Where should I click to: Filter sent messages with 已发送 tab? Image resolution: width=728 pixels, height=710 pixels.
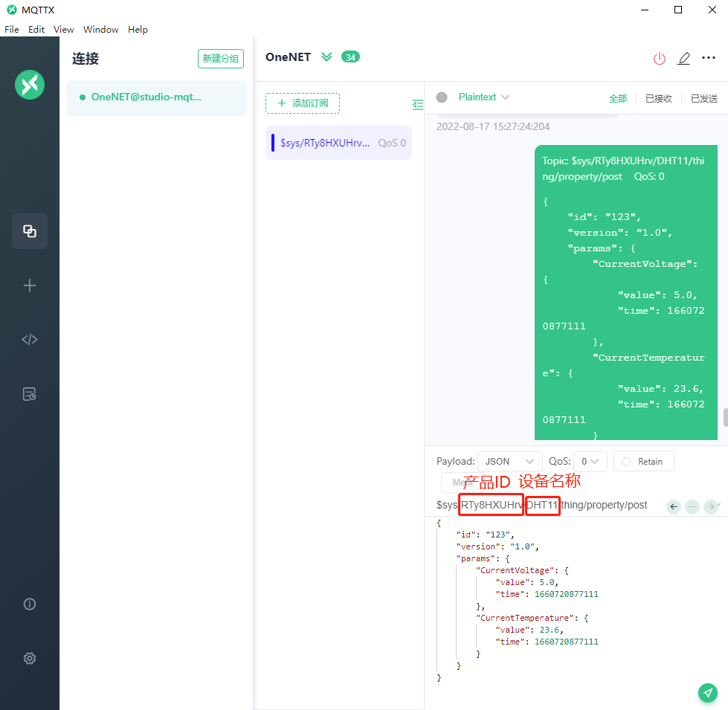coord(704,98)
